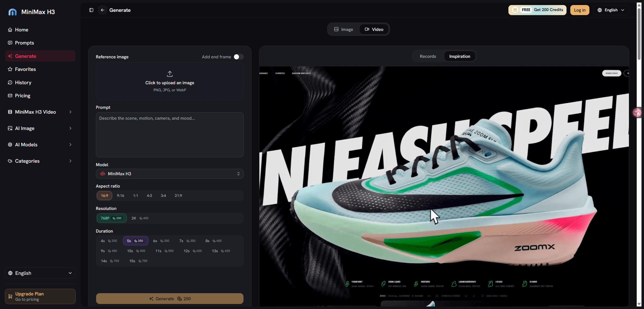Open the Favorites page link
The height and width of the screenshot is (309, 644).
pyautogui.click(x=40, y=69)
